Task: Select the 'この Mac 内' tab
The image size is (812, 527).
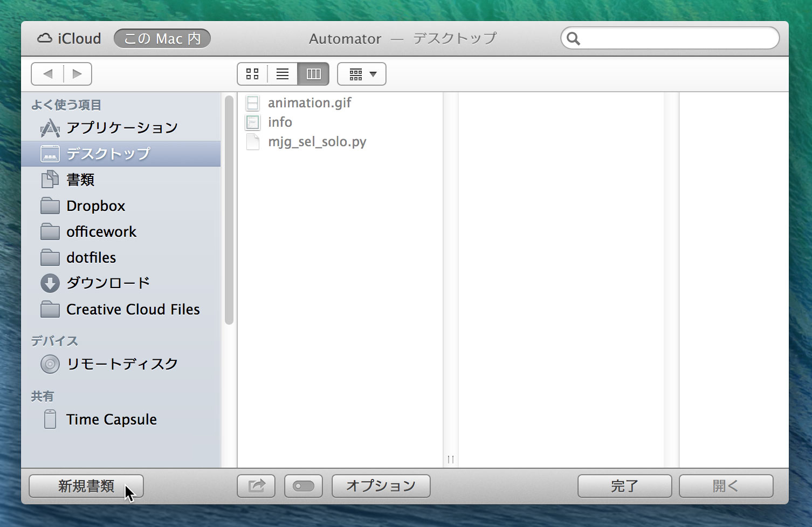Action: coord(162,38)
